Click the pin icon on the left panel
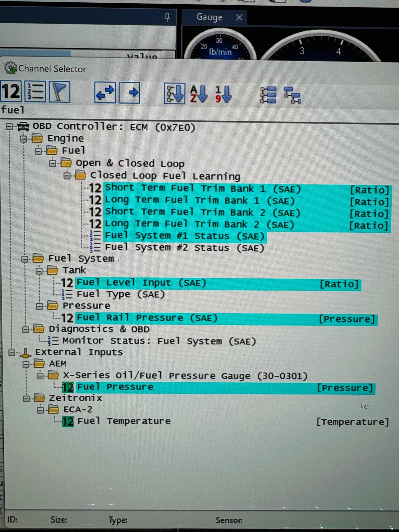The width and height of the screenshot is (399, 532). [x=167, y=17]
